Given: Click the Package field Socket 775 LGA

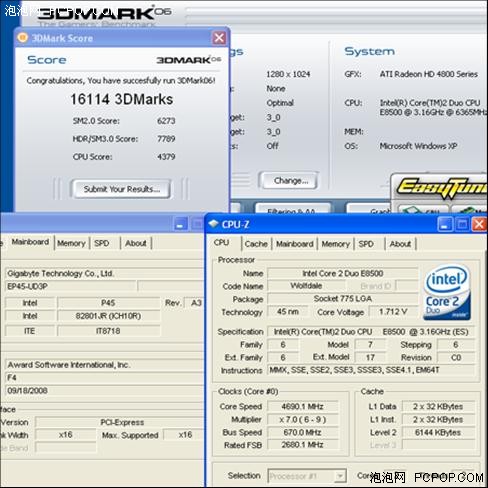Looking at the screenshot, I should tap(343, 299).
